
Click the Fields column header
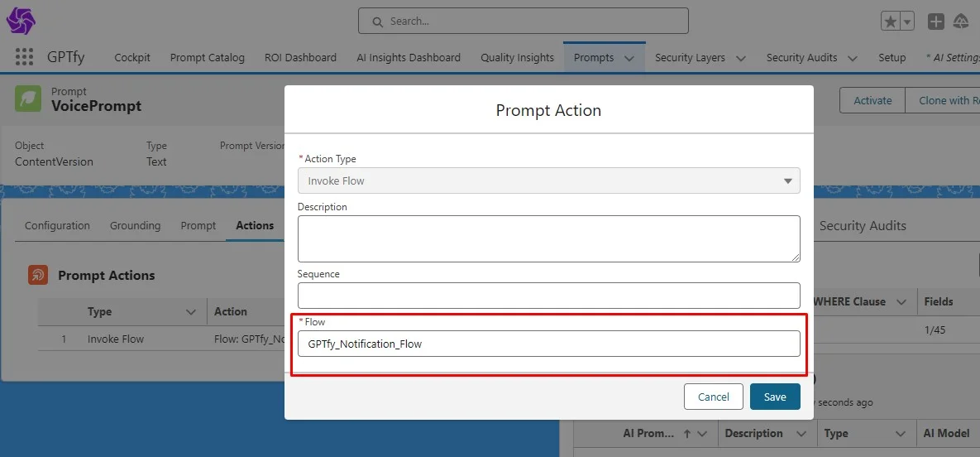(x=939, y=301)
